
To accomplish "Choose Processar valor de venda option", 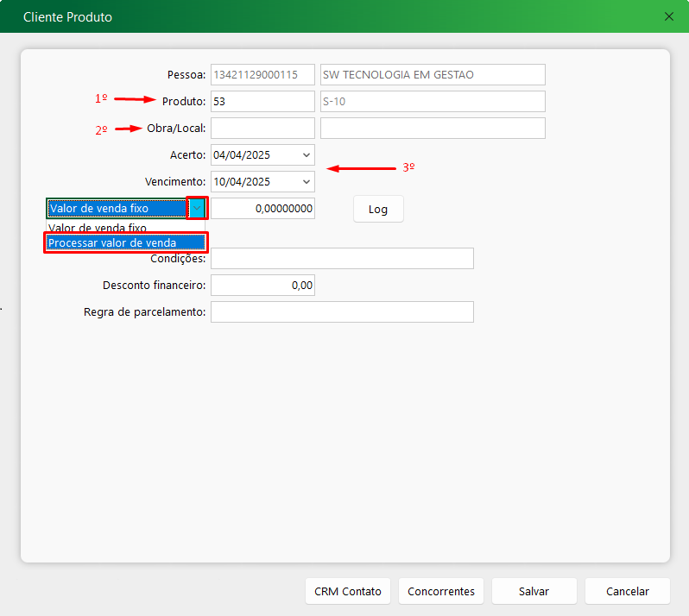I will click(x=125, y=242).
